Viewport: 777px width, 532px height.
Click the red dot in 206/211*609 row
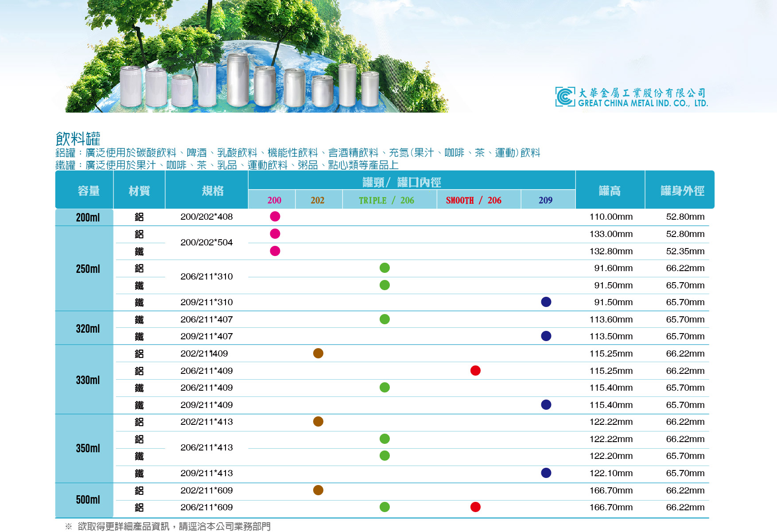475,507
